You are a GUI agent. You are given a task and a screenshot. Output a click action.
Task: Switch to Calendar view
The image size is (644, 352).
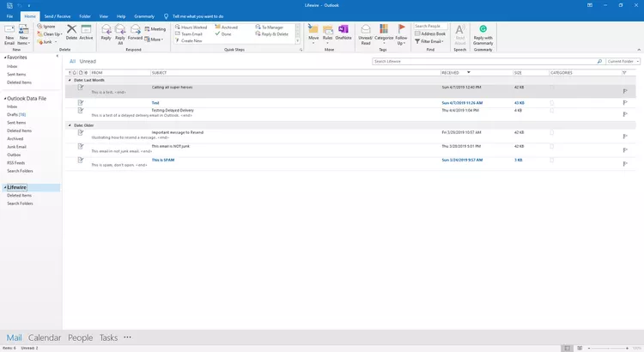[x=45, y=337]
